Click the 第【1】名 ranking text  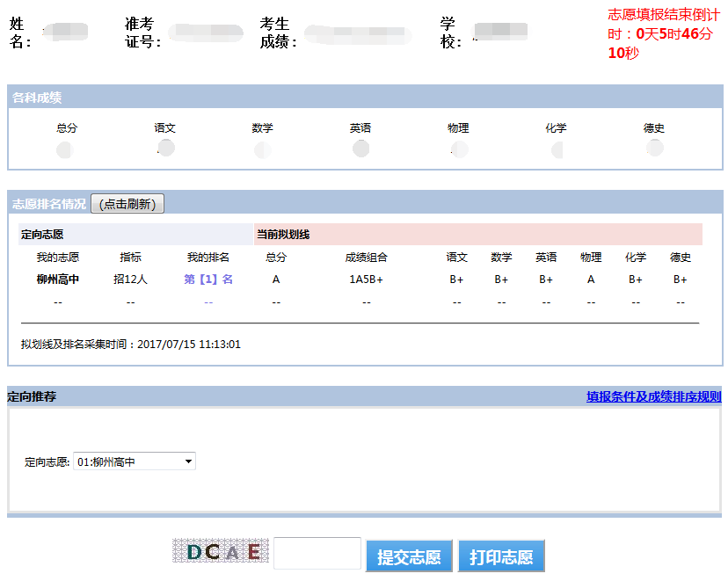click(208, 280)
